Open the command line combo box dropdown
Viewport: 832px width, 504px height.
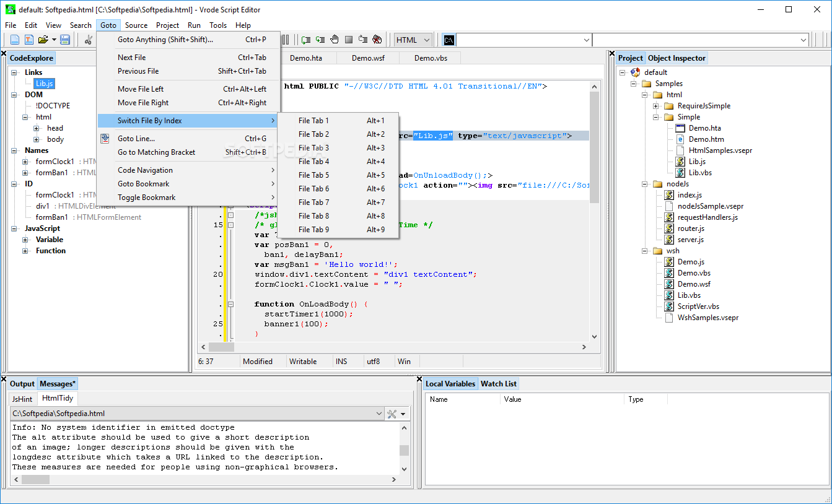pyautogui.click(x=586, y=40)
